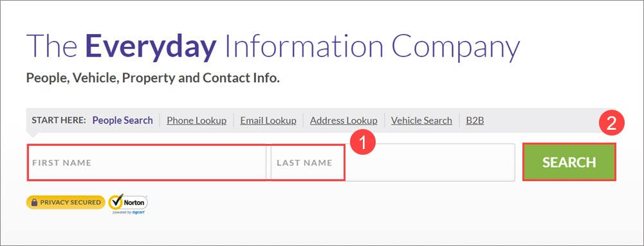Click the green SEARCH button
This screenshot has width=644, height=246.
coord(569,162)
